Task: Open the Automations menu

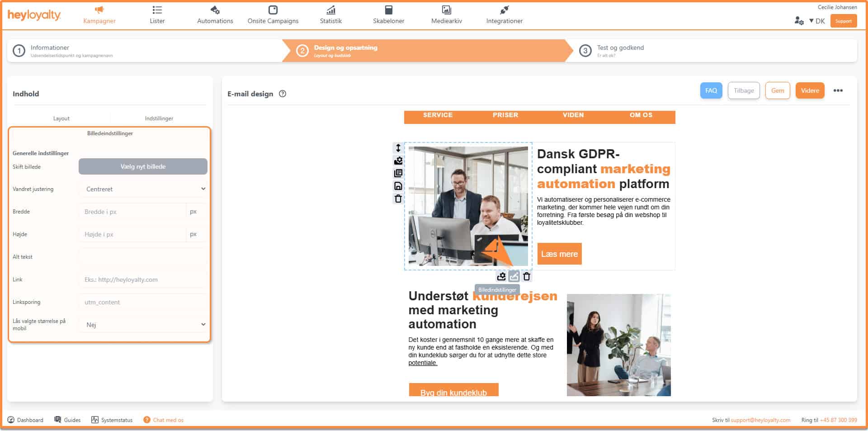Action: click(x=215, y=15)
